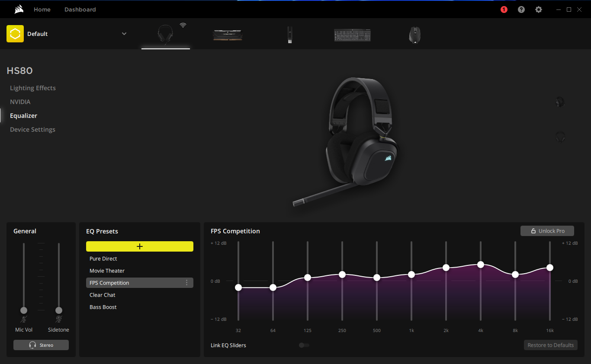Select the mouse device icon
This screenshot has height=364, width=591.
coord(414,35)
